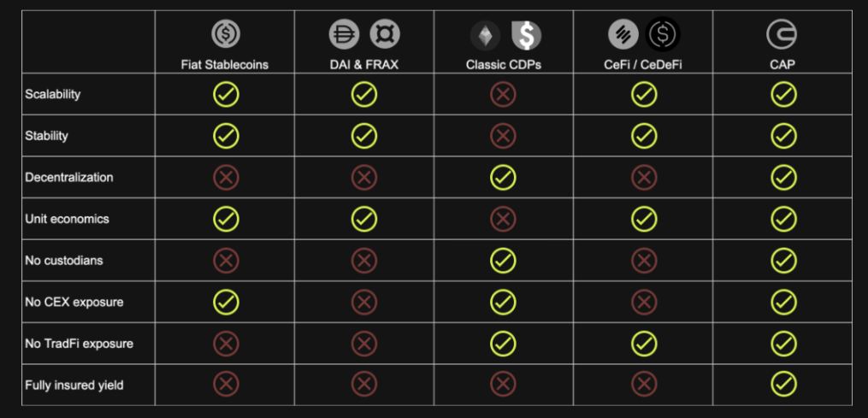The image size is (868, 418).
Task: Click the CeFi / CeDeFi column label
Action: (x=643, y=65)
